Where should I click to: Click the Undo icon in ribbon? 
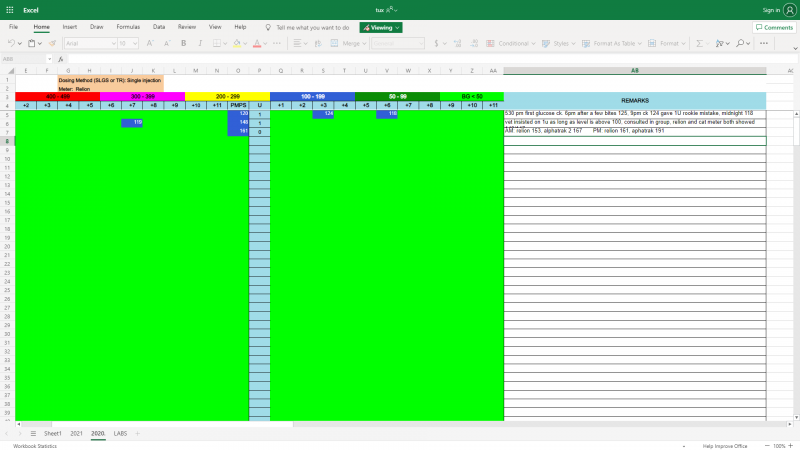12,44
